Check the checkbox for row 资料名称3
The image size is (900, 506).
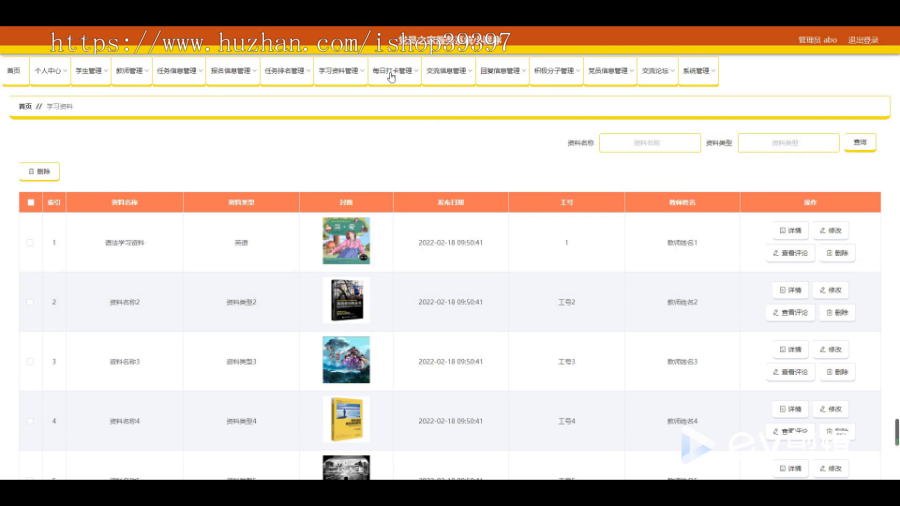(x=30, y=362)
